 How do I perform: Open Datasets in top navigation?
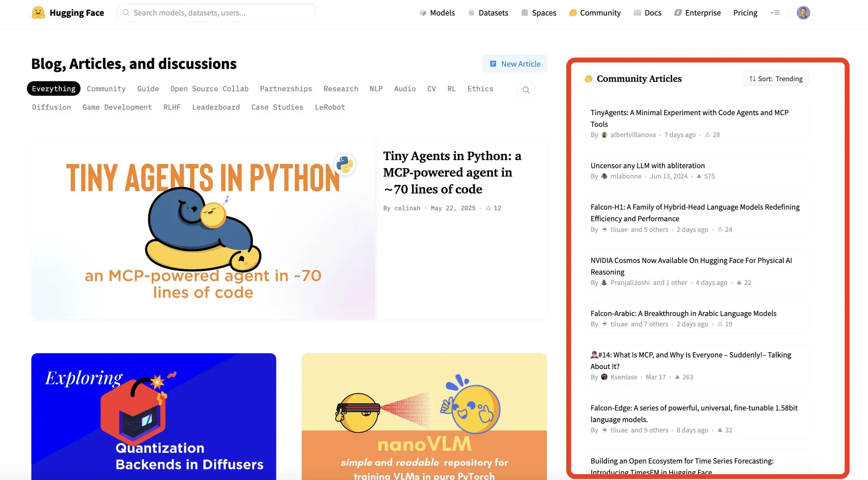pos(488,13)
